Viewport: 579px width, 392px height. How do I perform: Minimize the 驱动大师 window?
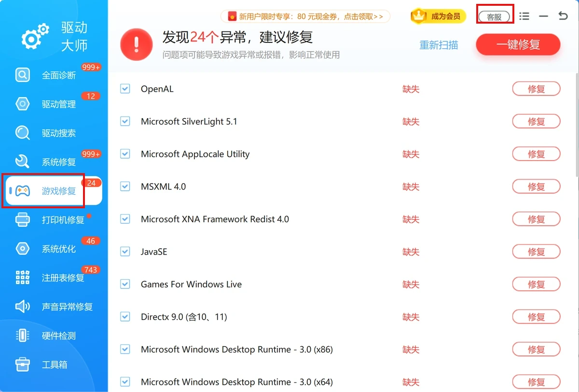(x=544, y=16)
